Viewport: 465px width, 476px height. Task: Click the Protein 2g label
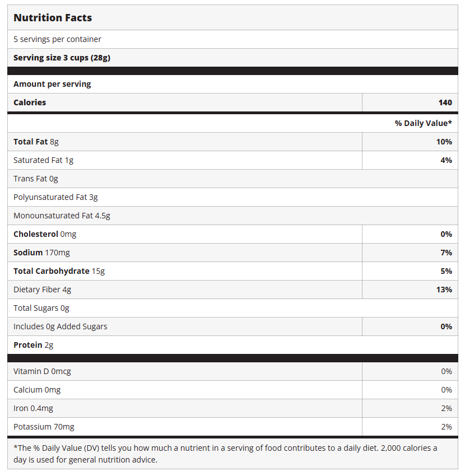(33, 345)
